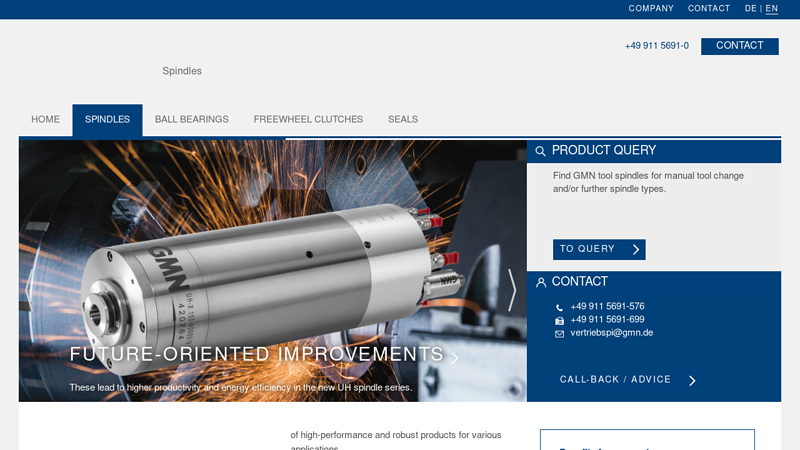Click the fax icon in contact panel
The height and width of the screenshot is (450, 800).
pos(559,321)
